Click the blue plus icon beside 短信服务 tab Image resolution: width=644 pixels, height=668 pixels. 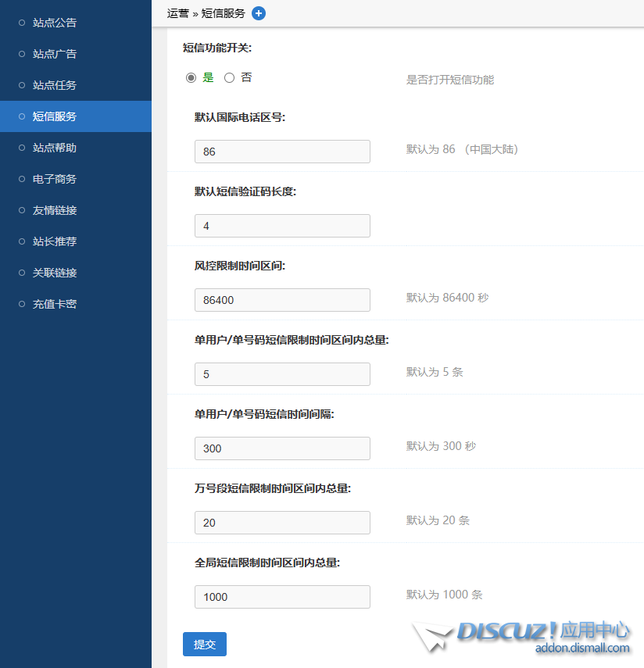pyautogui.click(x=259, y=13)
